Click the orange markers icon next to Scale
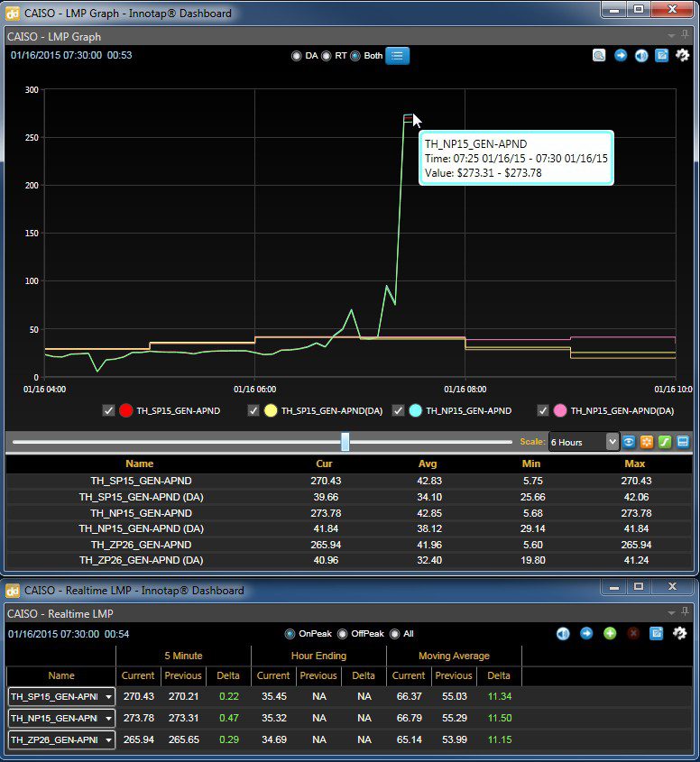Viewport: 700px width, 762px height. (647, 442)
